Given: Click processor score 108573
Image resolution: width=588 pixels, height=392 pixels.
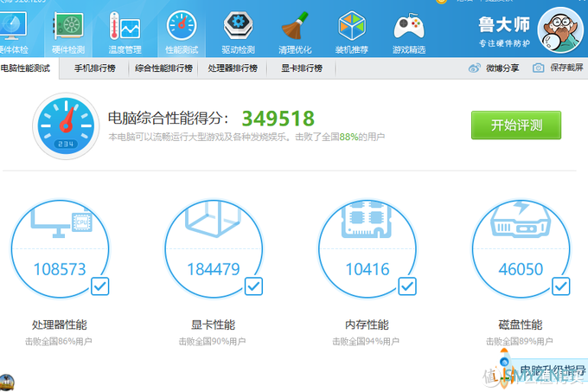Looking at the screenshot, I should pyautogui.click(x=60, y=269).
